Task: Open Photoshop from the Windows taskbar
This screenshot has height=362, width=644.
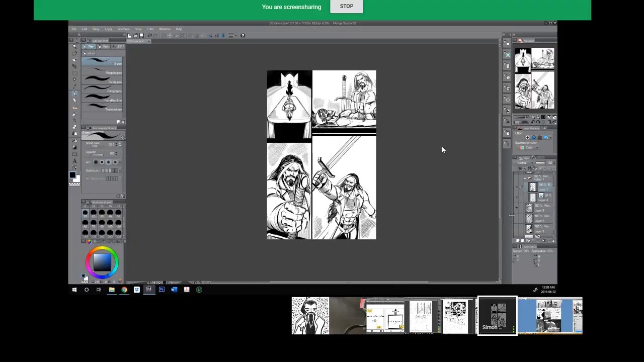Action: pyautogui.click(x=162, y=290)
